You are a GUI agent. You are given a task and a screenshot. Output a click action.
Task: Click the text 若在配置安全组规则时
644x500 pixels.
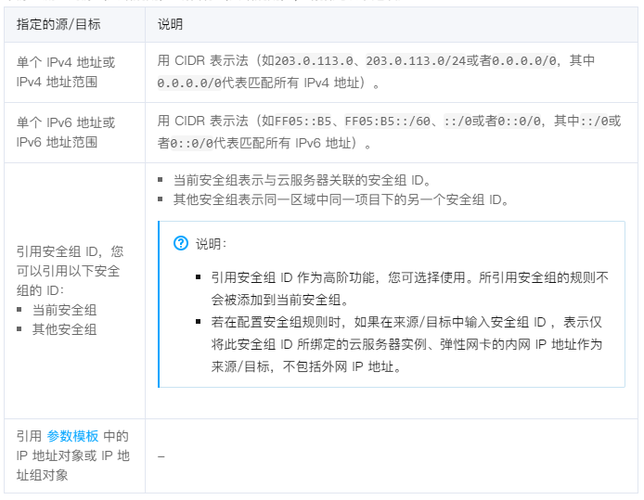(276, 322)
